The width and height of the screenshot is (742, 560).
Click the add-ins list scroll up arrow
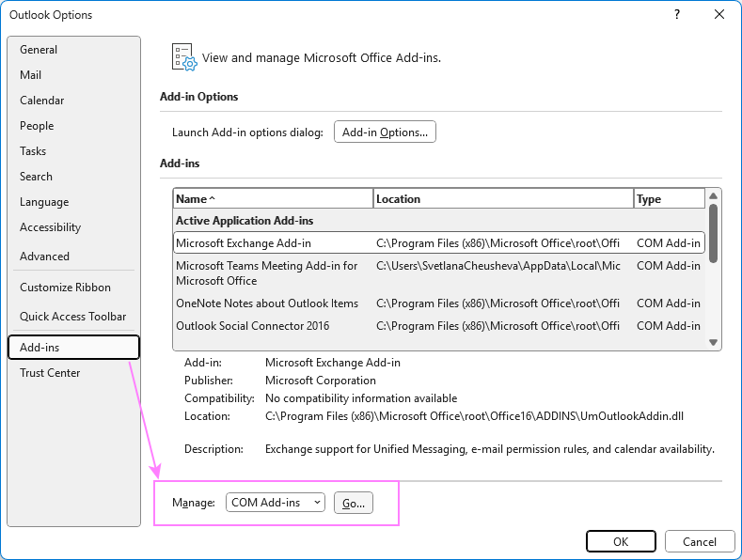pyautogui.click(x=714, y=195)
